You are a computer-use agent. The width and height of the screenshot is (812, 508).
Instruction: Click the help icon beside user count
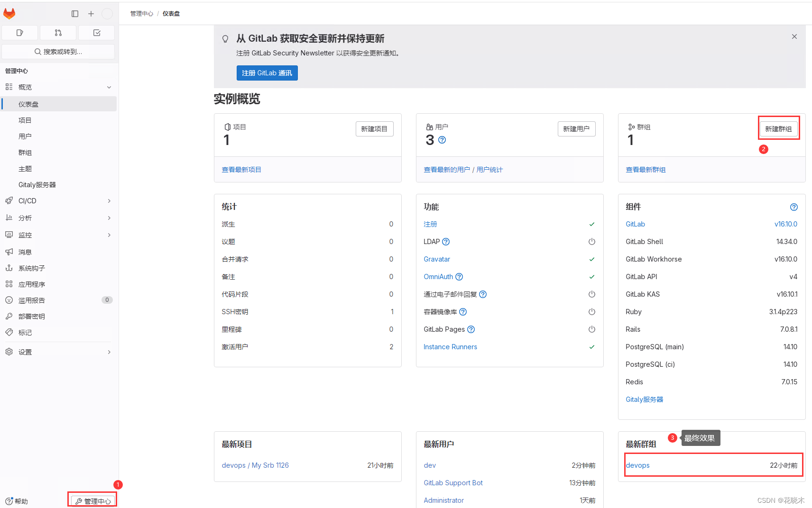[442, 140]
